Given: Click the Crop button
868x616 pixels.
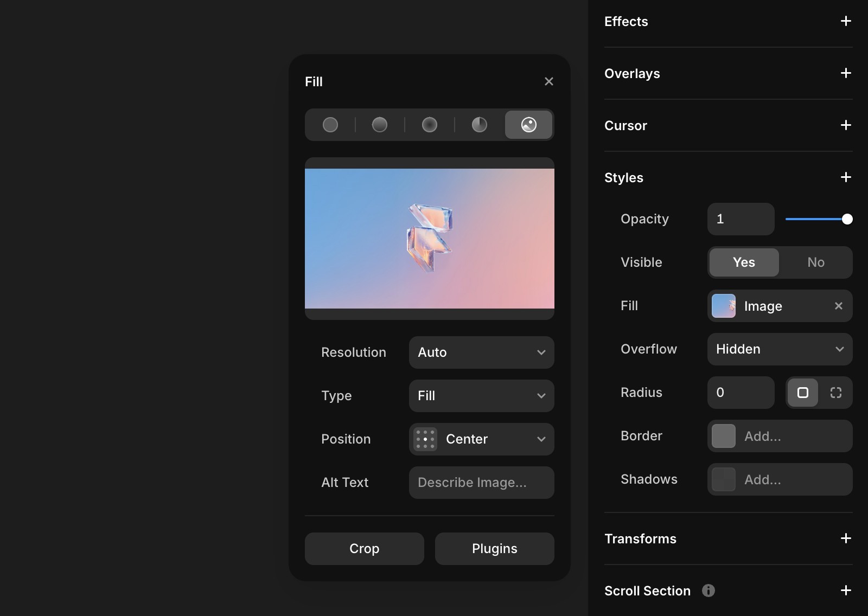Looking at the screenshot, I should (x=365, y=549).
